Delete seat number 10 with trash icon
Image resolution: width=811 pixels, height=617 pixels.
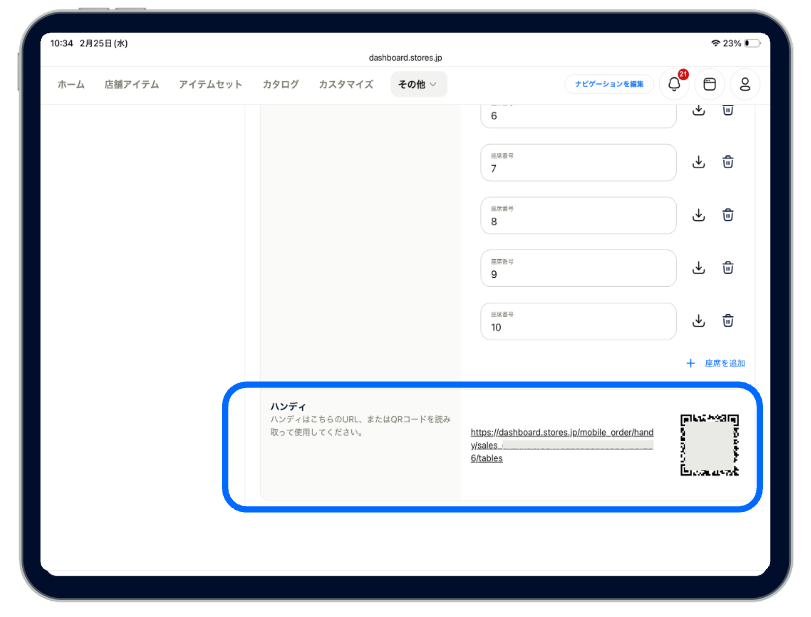pos(728,321)
